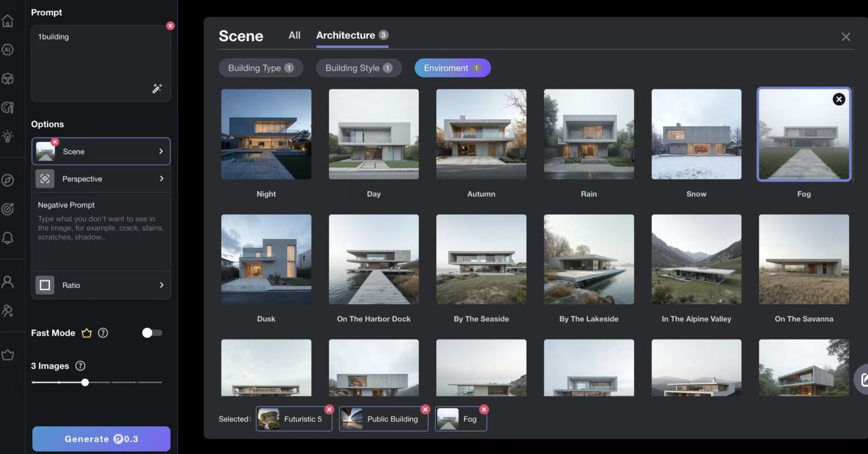
Task: Select the AI tools sidebar icon
Action: click(x=8, y=50)
